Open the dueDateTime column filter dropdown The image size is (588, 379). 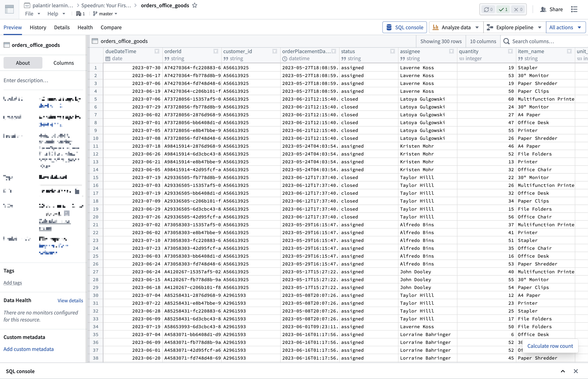click(x=157, y=51)
